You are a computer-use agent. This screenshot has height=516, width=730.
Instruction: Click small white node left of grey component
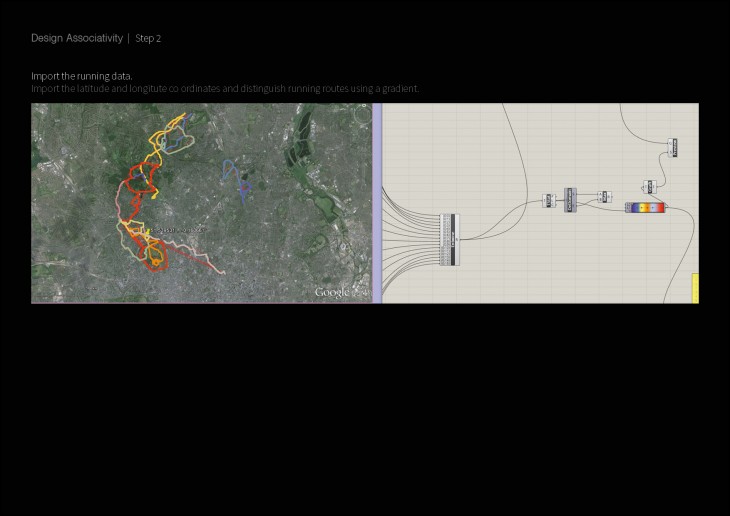click(x=549, y=200)
